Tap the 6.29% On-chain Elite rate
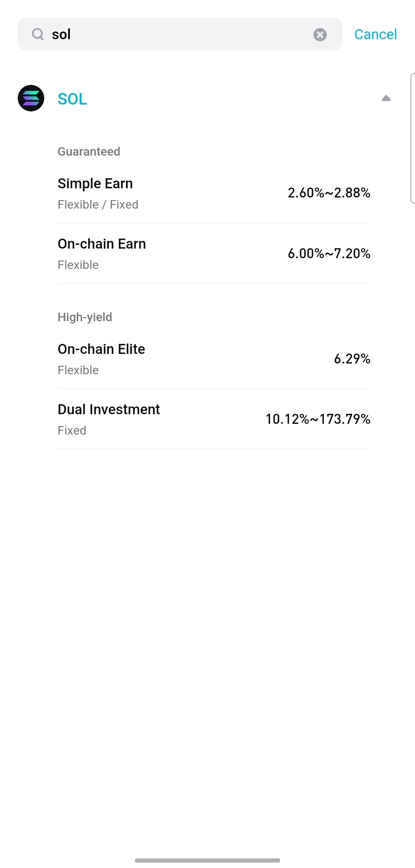Screen dimensions: 415x868 click(x=352, y=359)
